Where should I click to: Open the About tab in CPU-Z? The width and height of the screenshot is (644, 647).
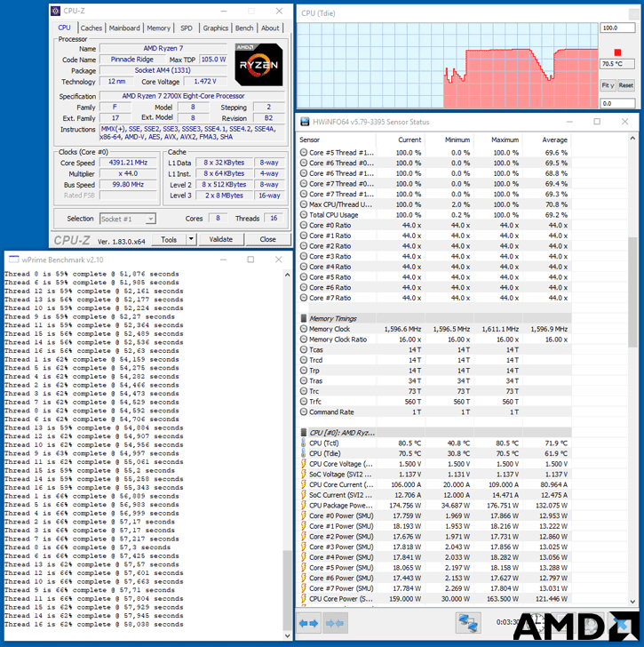tap(270, 28)
